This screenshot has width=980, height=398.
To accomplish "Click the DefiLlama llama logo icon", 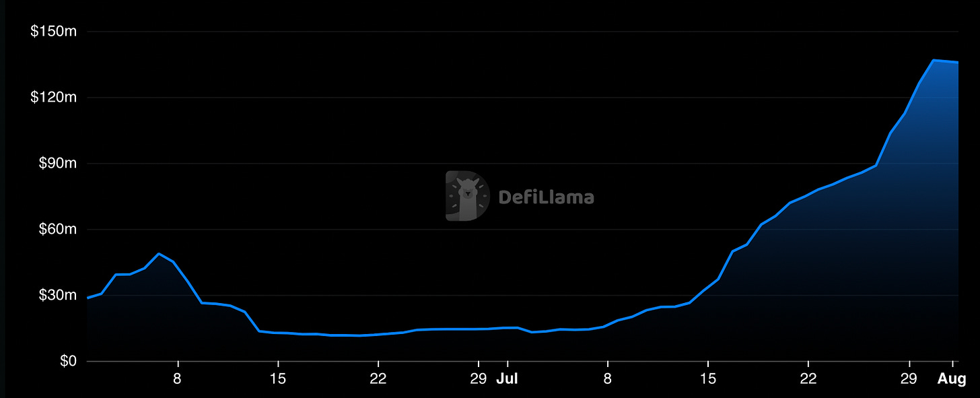I will pos(467,196).
